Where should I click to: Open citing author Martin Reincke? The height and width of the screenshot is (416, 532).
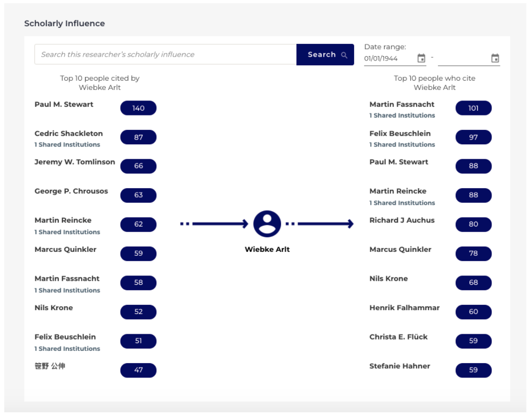tap(398, 191)
